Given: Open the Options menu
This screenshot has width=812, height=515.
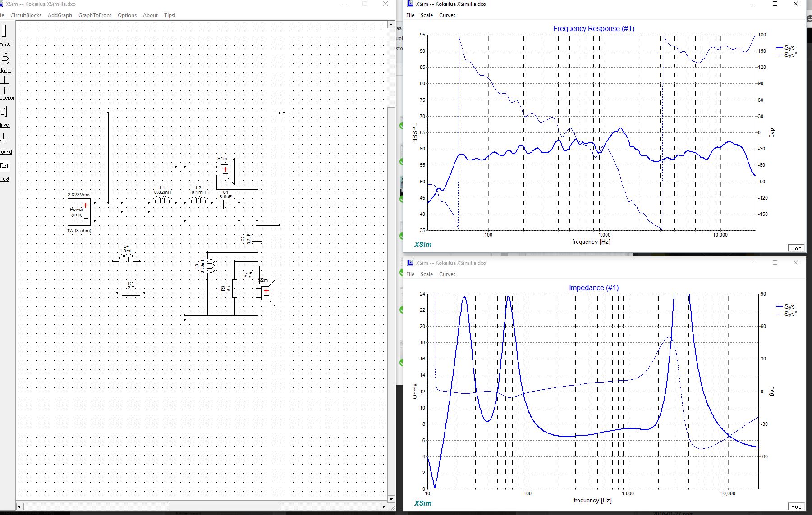Looking at the screenshot, I should tap(127, 15).
